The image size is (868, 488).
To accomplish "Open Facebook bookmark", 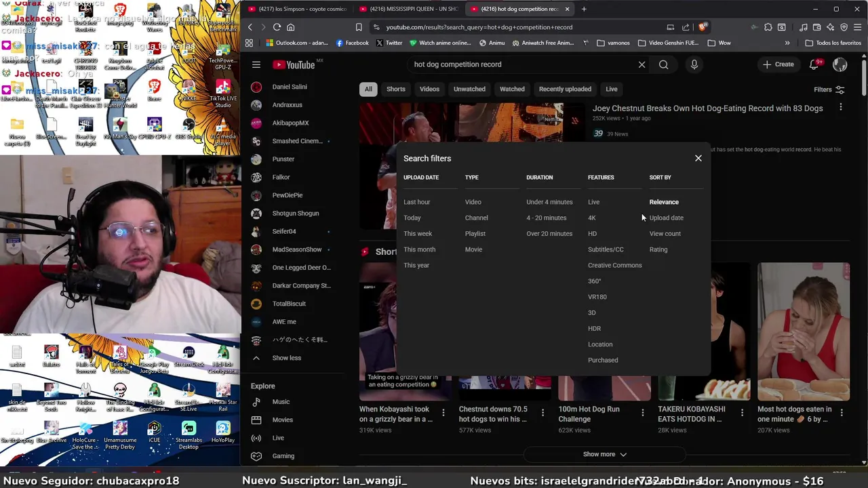I will coord(352,43).
